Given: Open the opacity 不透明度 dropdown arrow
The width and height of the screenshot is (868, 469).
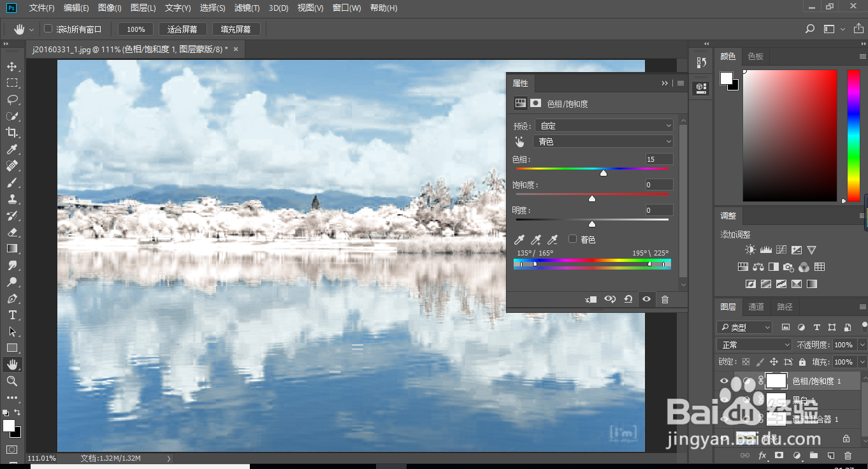Looking at the screenshot, I should (862, 345).
